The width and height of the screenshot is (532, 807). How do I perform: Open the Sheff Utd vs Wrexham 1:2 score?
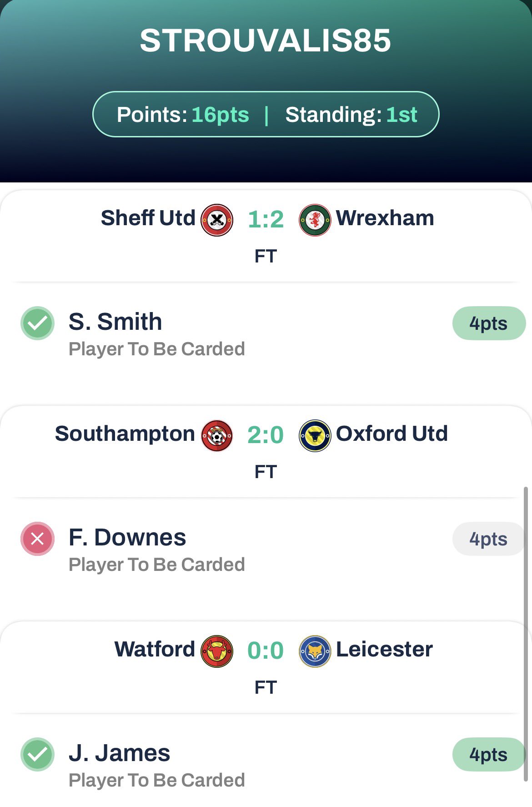tap(266, 220)
